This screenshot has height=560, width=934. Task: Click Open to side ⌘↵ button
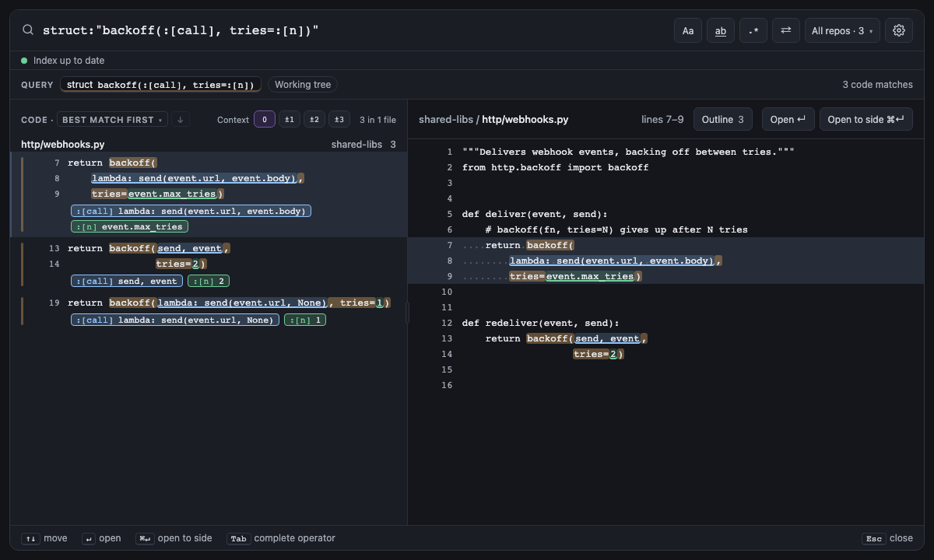point(866,119)
